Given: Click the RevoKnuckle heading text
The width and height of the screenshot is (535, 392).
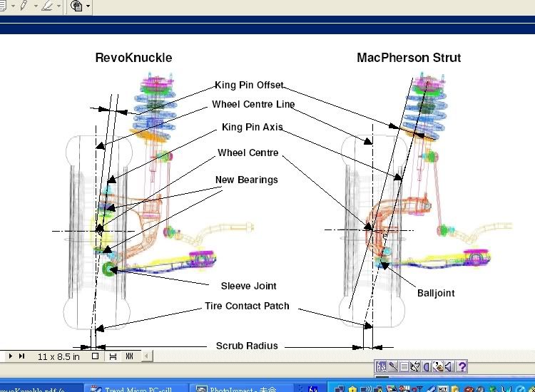Looking at the screenshot, I should point(133,58).
